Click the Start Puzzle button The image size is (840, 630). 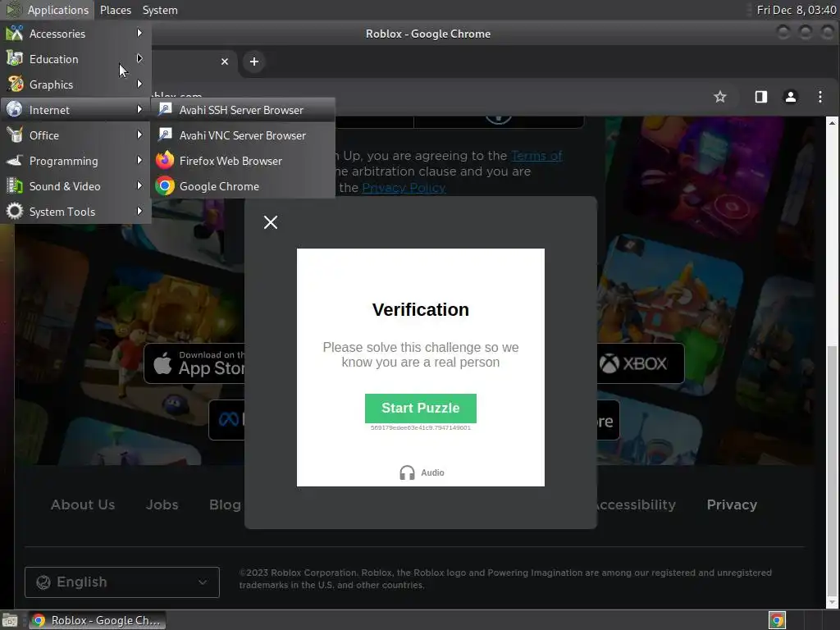click(x=421, y=409)
